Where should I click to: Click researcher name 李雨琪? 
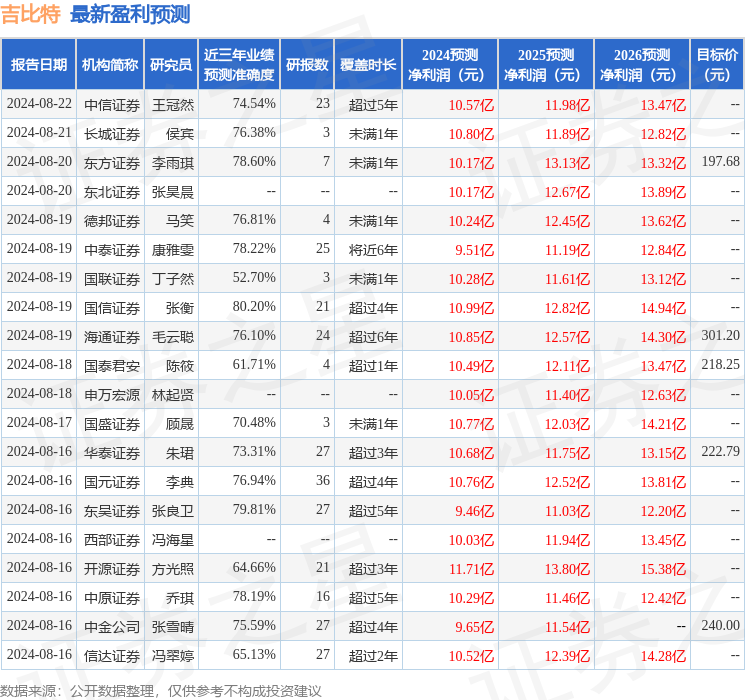tap(173, 163)
